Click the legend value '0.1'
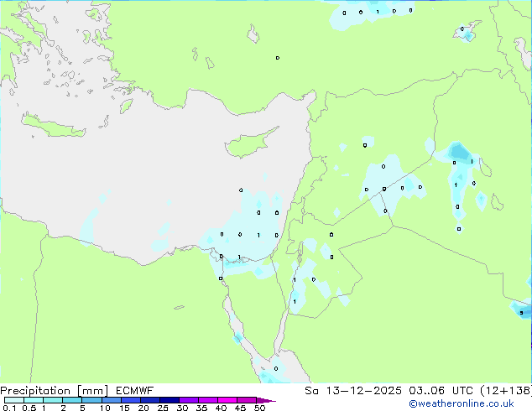Screen dimensions: 532x411 click(9, 408)
